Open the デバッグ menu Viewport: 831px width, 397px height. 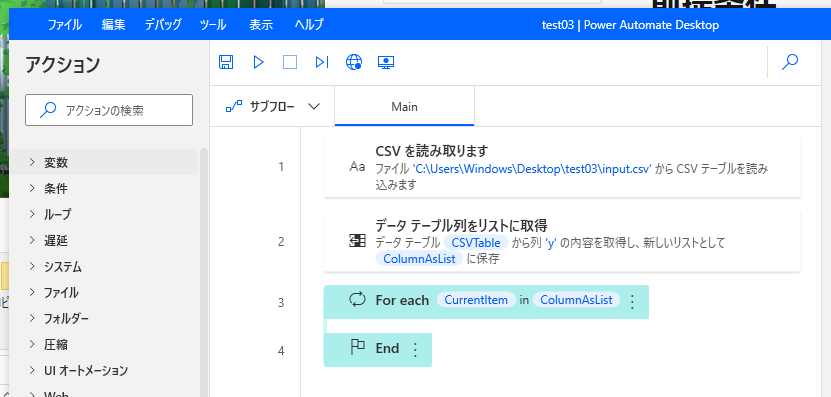[163, 24]
